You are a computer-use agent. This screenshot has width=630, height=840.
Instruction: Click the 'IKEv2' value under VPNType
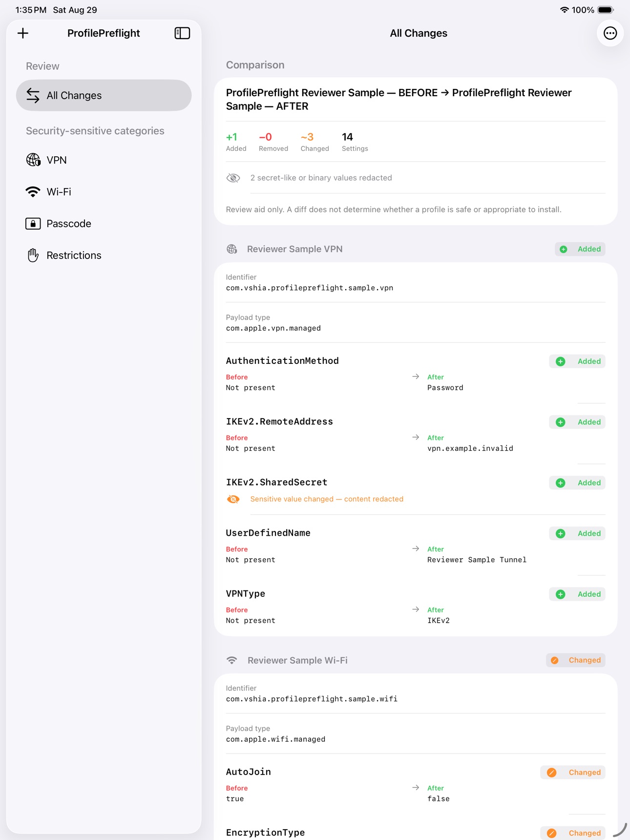pyautogui.click(x=439, y=620)
